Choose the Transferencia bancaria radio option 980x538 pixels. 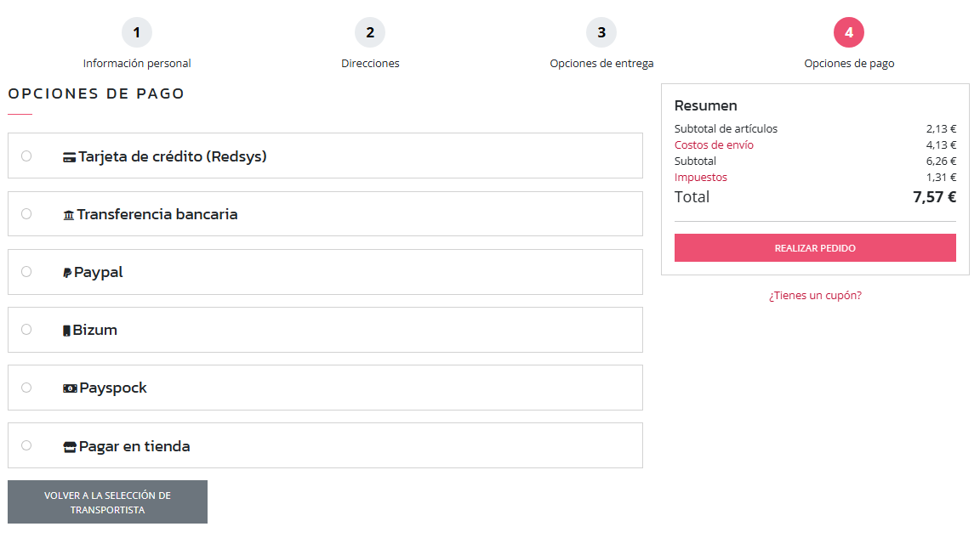(26, 214)
